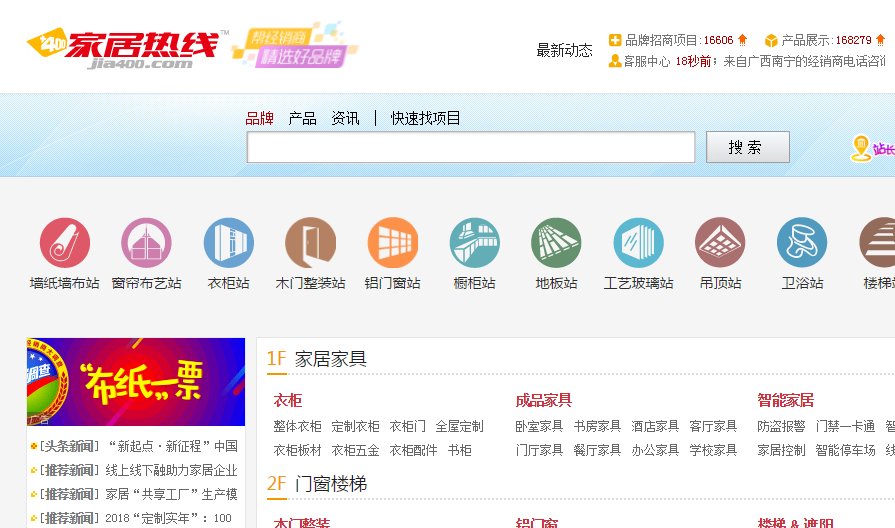The width and height of the screenshot is (895, 528).
Task: Open the 客厅家具 link
Action: (713, 426)
